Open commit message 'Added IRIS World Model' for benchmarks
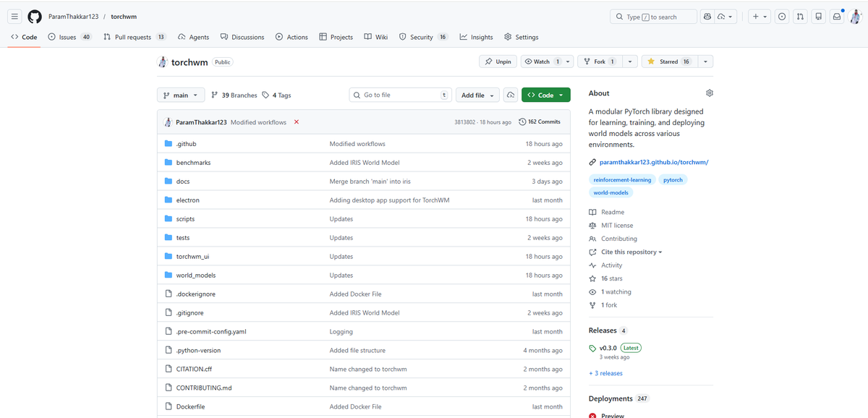868x418 pixels. (x=365, y=163)
